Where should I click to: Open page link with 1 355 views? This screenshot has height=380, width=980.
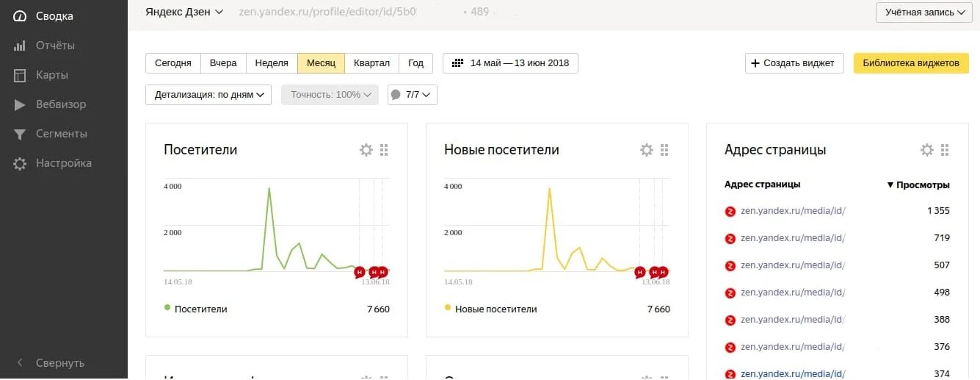[793, 211]
